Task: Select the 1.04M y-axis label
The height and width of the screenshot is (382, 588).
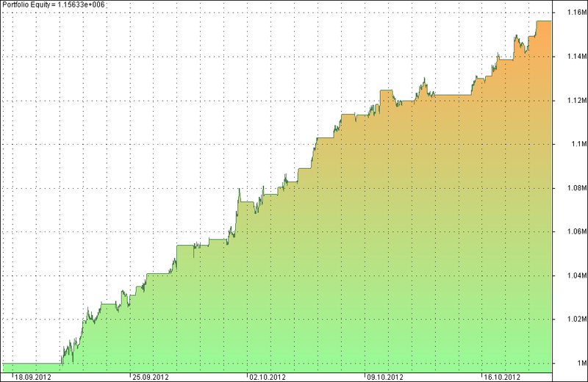Action: tap(575, 276)
